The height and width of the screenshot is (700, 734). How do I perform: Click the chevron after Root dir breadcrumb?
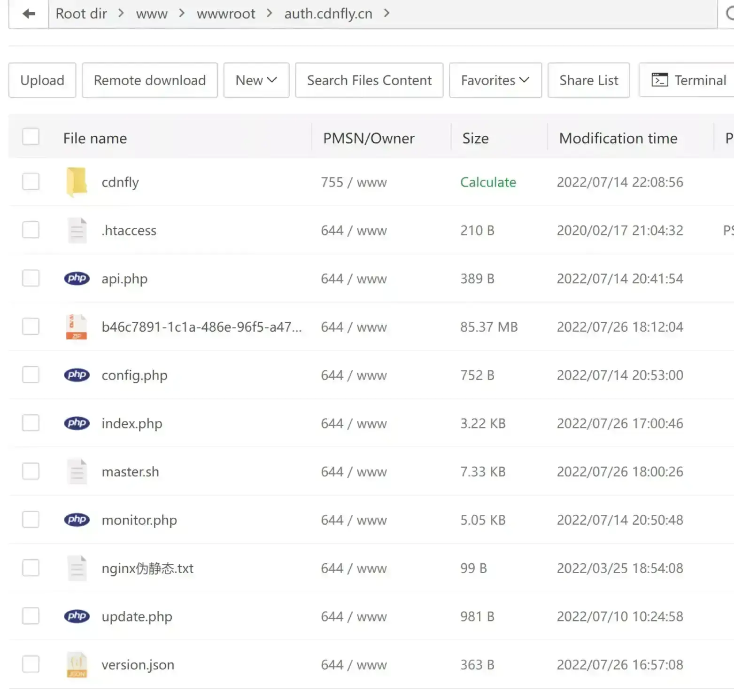[x=121, y=13]
